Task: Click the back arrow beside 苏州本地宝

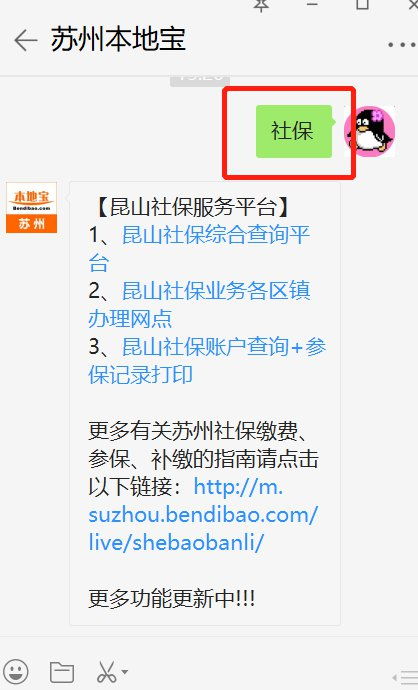Action: [x=26, y=40]
